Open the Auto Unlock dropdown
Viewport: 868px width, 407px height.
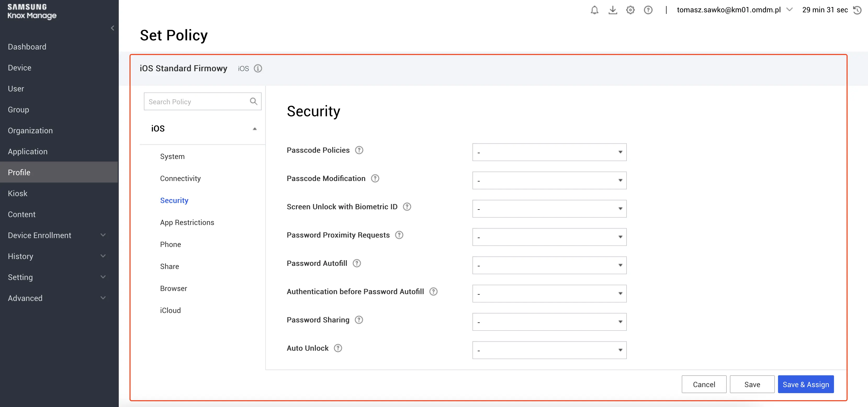[x=549, y=350]
